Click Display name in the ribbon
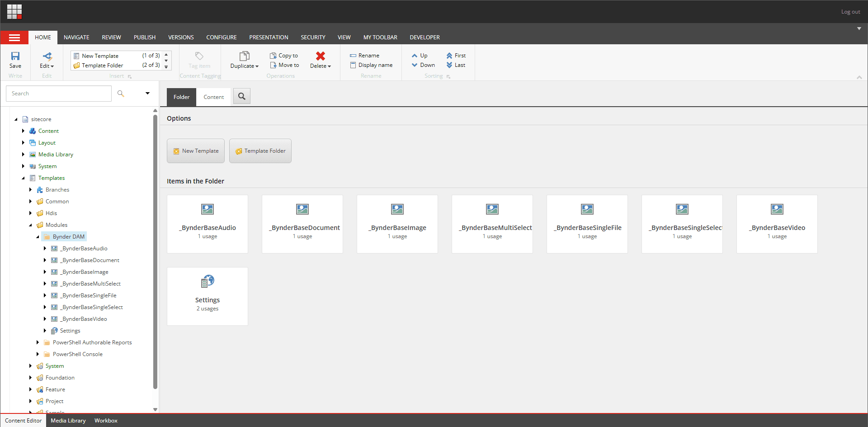Image resolution: width=868 pixels, height=427 pixels. click(371, 65)
